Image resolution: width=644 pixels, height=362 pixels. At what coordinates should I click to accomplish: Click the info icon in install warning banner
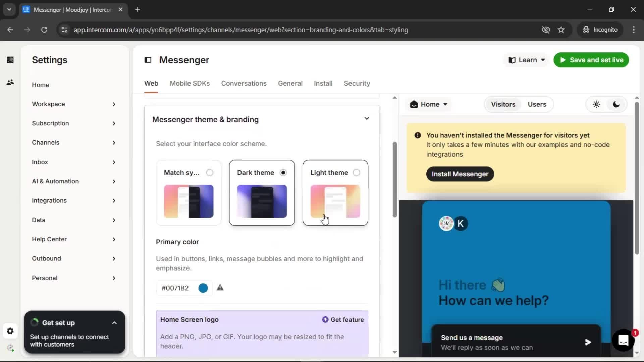click(x=418, y=135)
